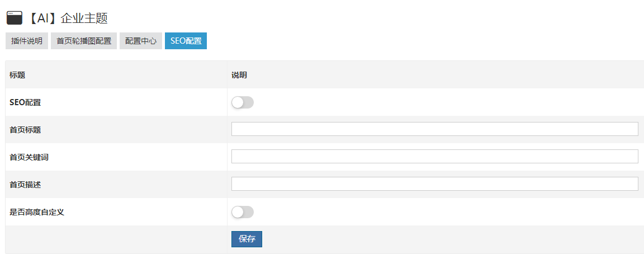Click the 首页关键词 row label

(x=29, y=157)
